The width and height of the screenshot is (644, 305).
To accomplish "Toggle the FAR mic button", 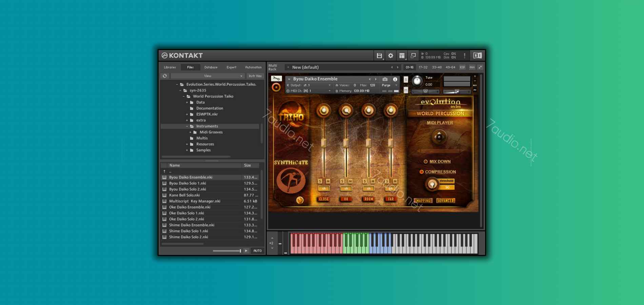I will (x=391, y=199).
